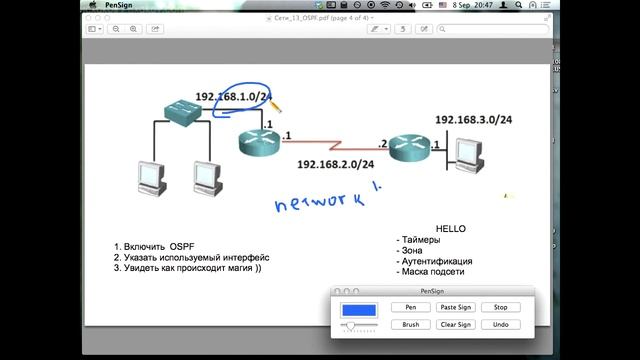
Task: Click the Brush button in PenSign
Action: tap(411, 324)
